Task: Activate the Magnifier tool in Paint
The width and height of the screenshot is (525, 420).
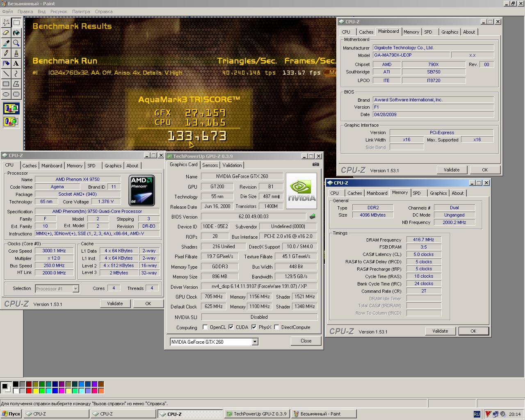Action: click(x=16, y=43)
